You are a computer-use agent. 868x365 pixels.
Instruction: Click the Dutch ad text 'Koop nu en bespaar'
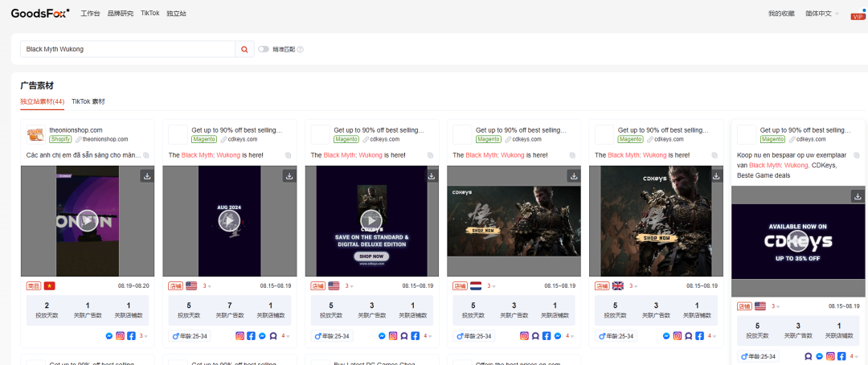point(792,165)
